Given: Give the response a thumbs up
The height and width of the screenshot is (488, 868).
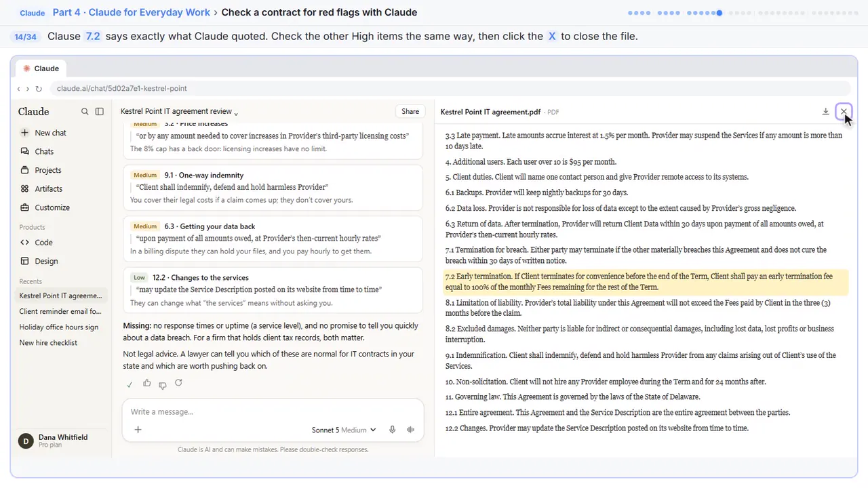Looking at the screenshot, I should 146,384.
